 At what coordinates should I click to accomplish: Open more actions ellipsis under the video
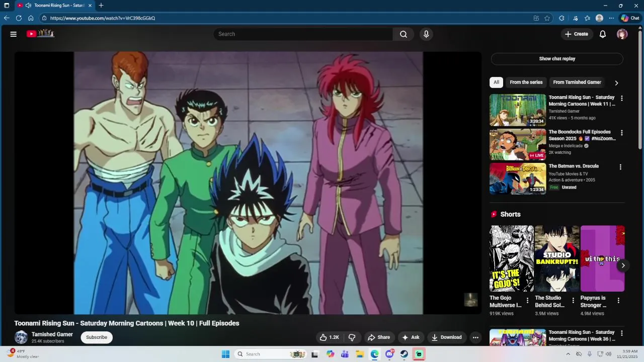(475, 337)
